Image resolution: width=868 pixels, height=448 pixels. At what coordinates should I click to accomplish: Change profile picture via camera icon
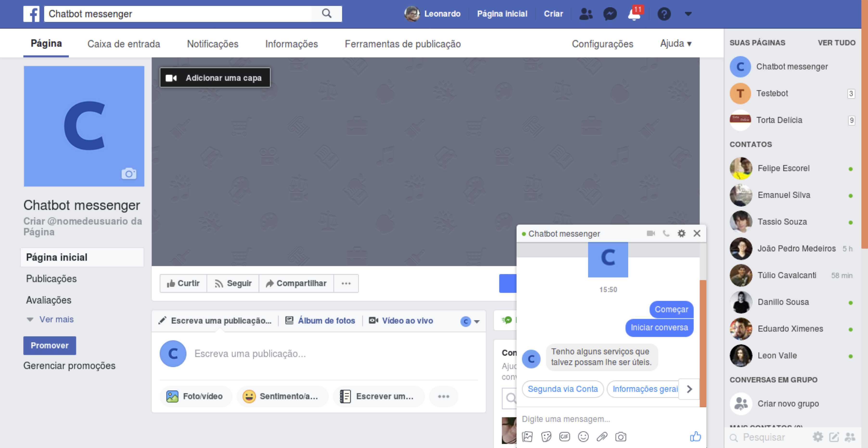129,174
